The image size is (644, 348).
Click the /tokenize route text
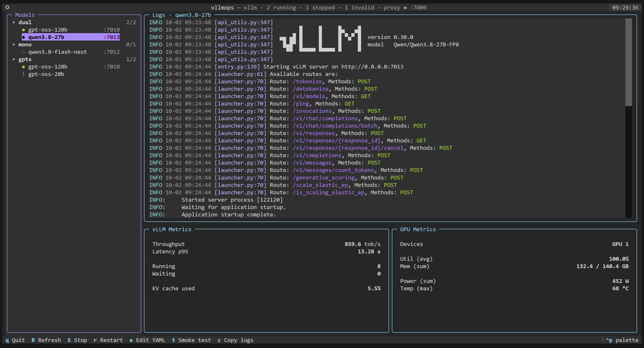click(x=307, y=82)
